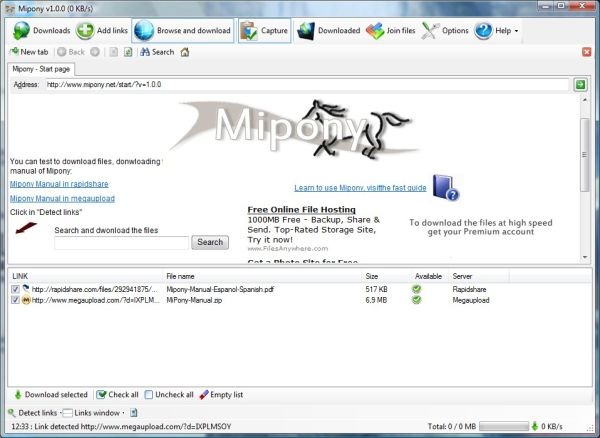This screenshot has width=600, height=438.
Task: Open Mipony Manual in rapidshare link
Action: (x=59, y=184)
